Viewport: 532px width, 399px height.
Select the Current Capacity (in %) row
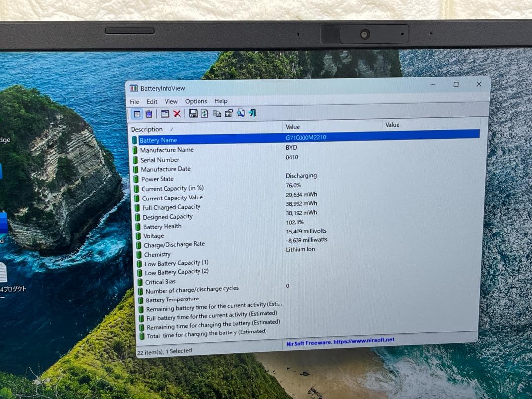click(x=305, y=187)
